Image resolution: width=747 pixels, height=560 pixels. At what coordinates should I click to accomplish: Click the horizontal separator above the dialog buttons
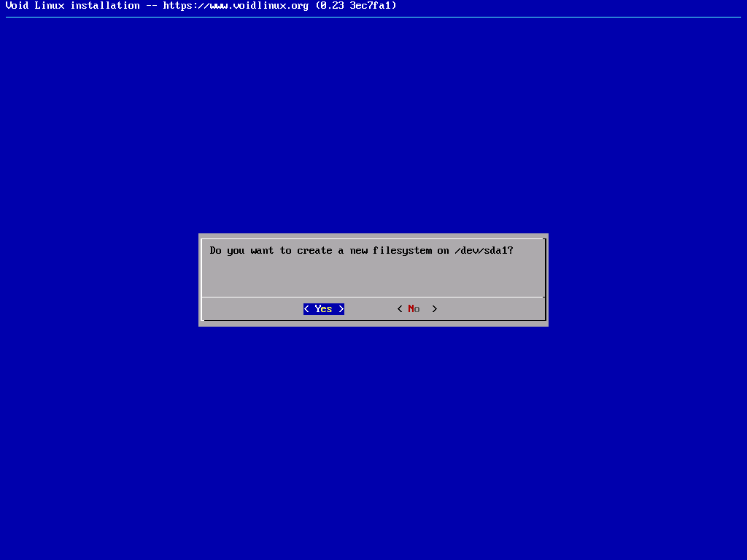point(373,297)
